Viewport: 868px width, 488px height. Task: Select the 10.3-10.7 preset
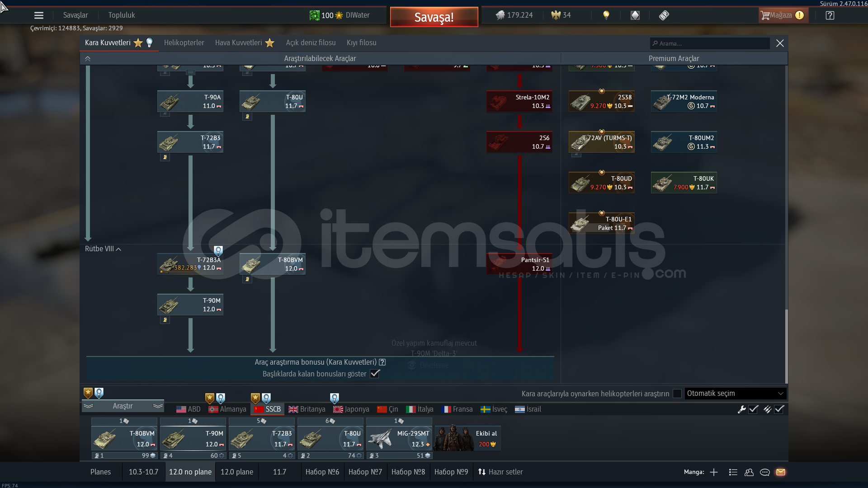pyautogui.click(x=143, y=472)
